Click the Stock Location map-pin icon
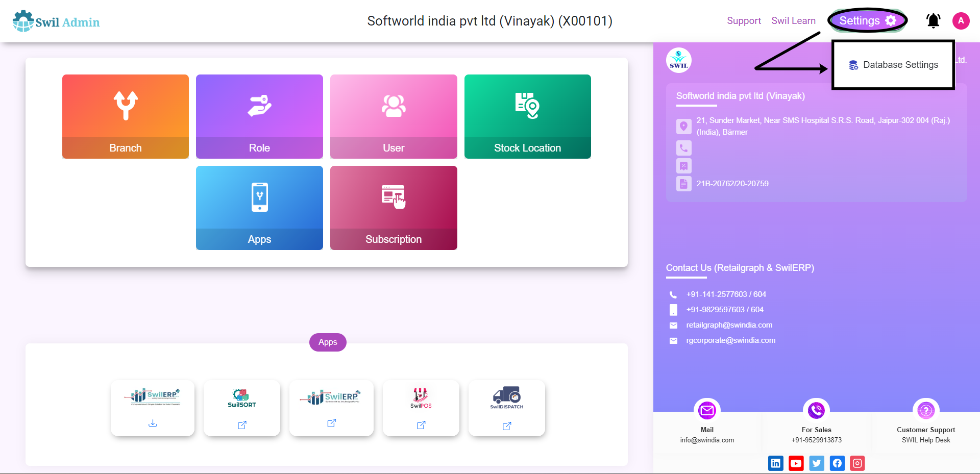Screen dimensions: 980x474 pos(527,106)
